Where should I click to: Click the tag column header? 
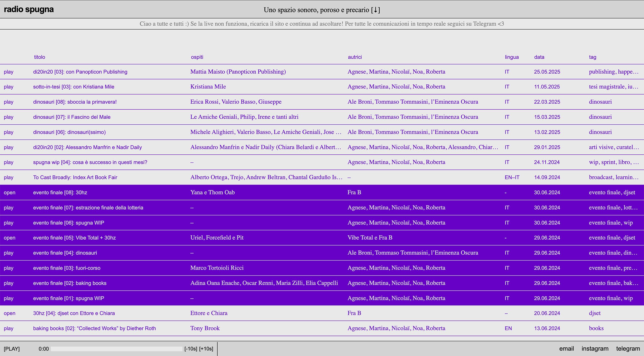coord(592,57)
